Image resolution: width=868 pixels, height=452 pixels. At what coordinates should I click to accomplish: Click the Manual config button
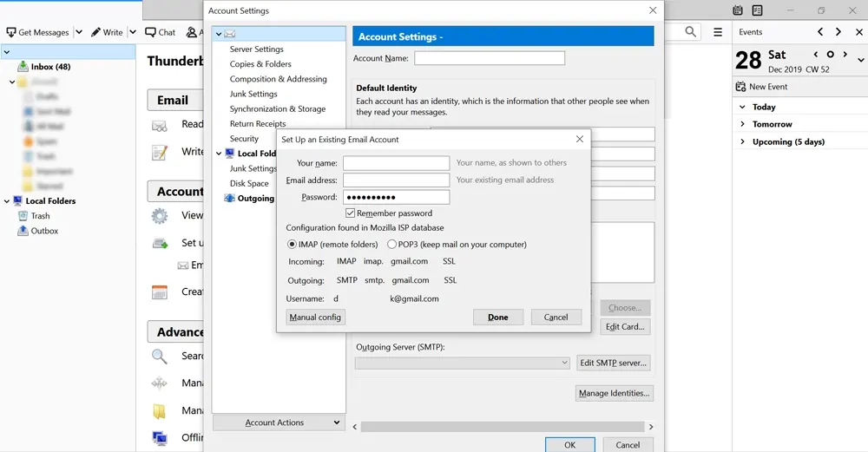[315, 318]
